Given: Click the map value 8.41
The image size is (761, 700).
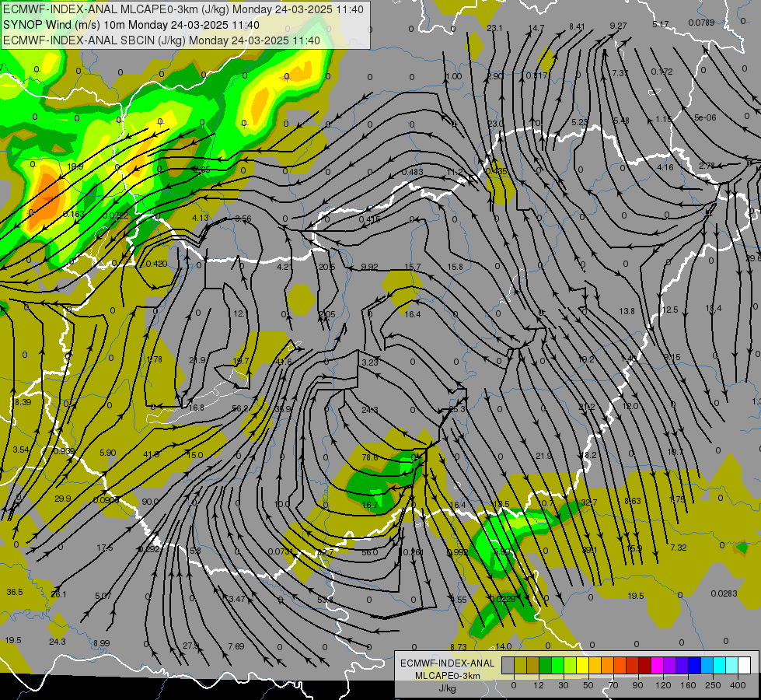Looking at the screenshot, I should (x=577, y=26).
